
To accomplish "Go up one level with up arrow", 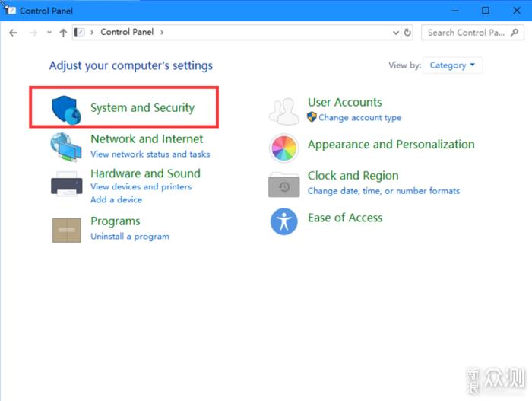I will click(x=63, y=33).
